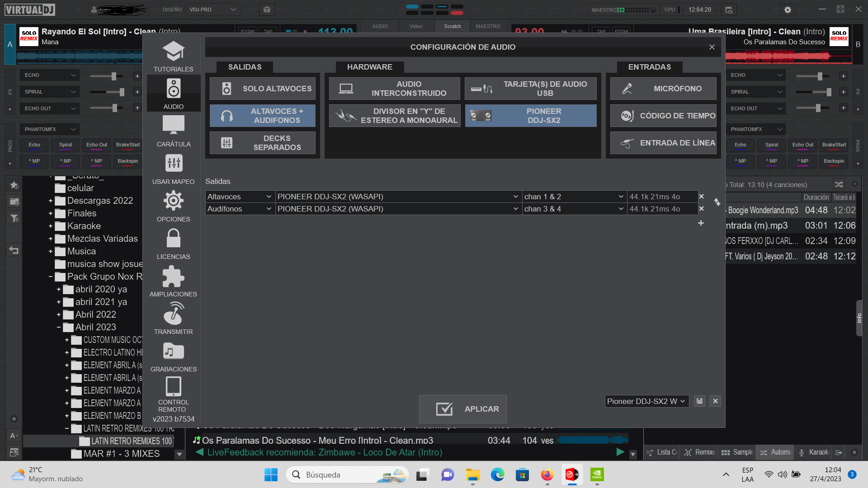Open the Tutoriales section
The height and width of the screenshot is (488, 868).
click(173, 56)
